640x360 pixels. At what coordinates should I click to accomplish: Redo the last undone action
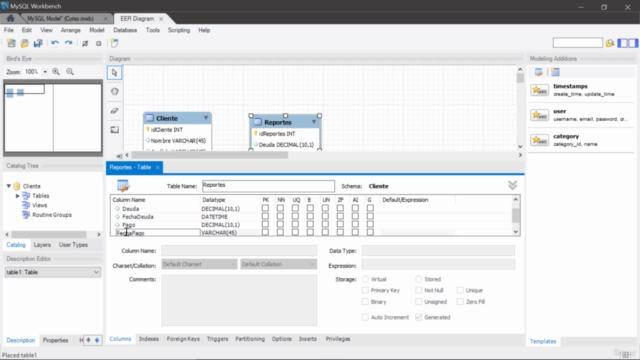pos(69,43)
